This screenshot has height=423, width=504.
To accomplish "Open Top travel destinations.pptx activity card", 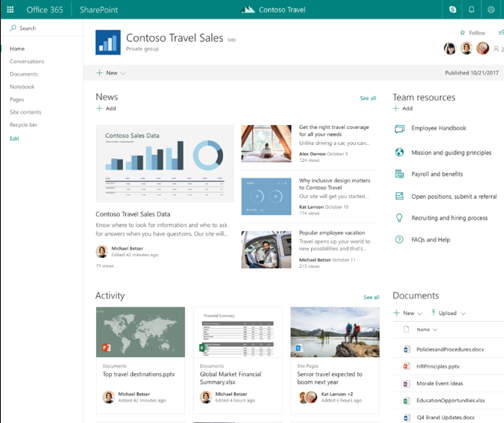I will (140, 332).
